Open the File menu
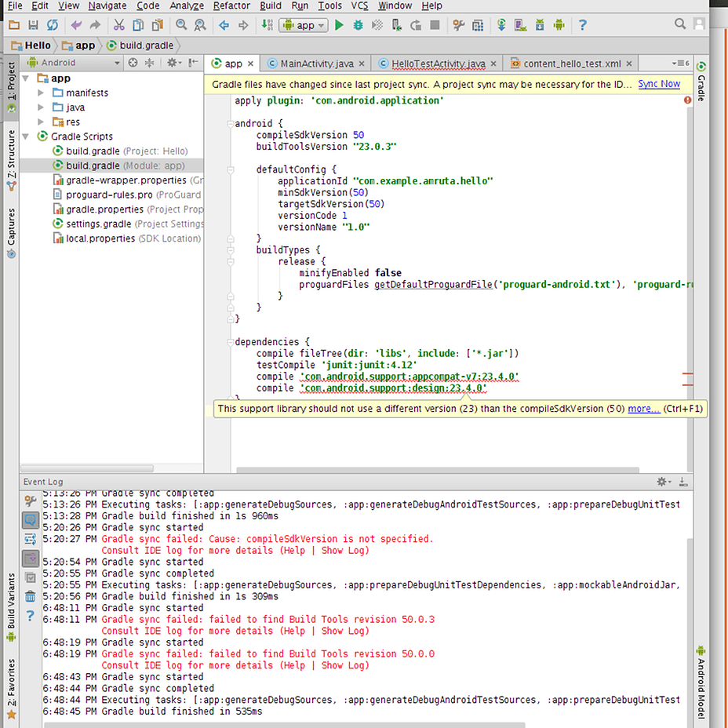Image resolution: width=728 pixels, height=728 pixels. 16,5
